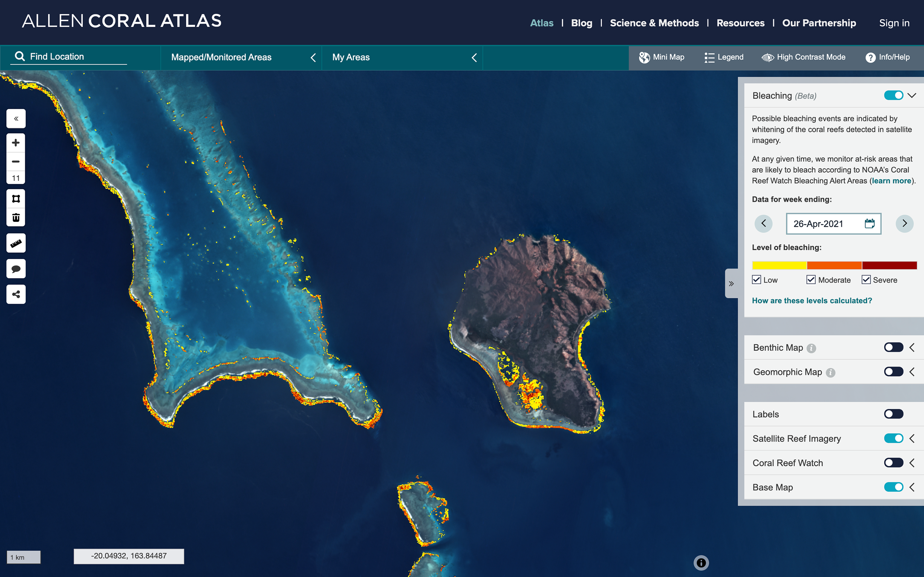Open the calendar date picker
Viewport: 924px width, 577px height.
point(870,224)
